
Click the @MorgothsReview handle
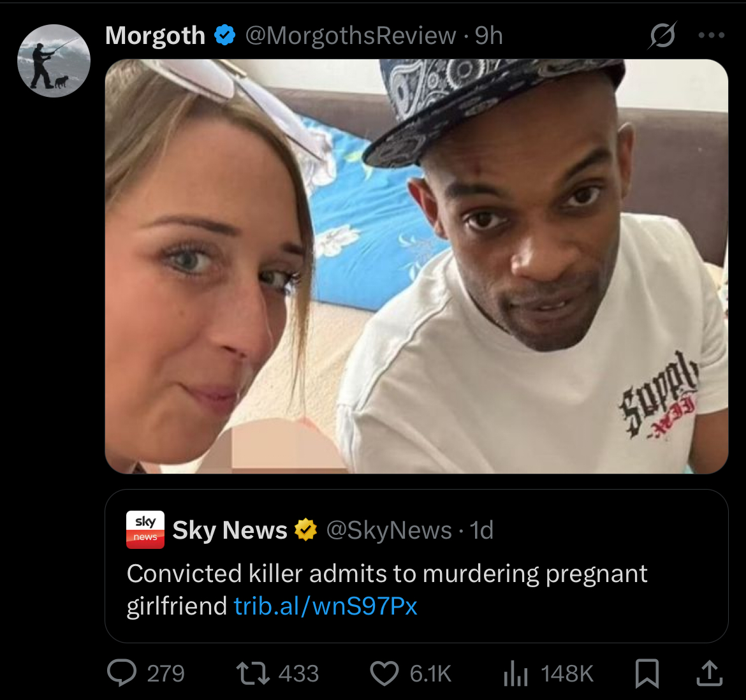(x=350, y=36)
